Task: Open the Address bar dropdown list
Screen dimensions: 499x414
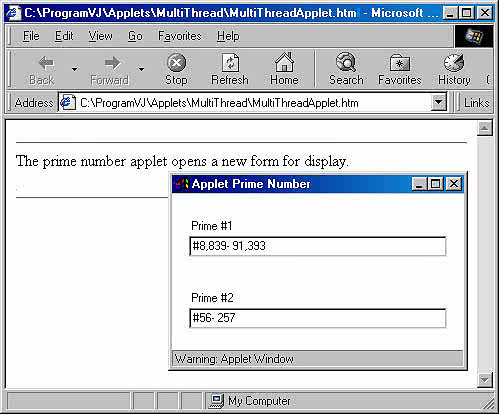Action: click(x=438, y=102)
